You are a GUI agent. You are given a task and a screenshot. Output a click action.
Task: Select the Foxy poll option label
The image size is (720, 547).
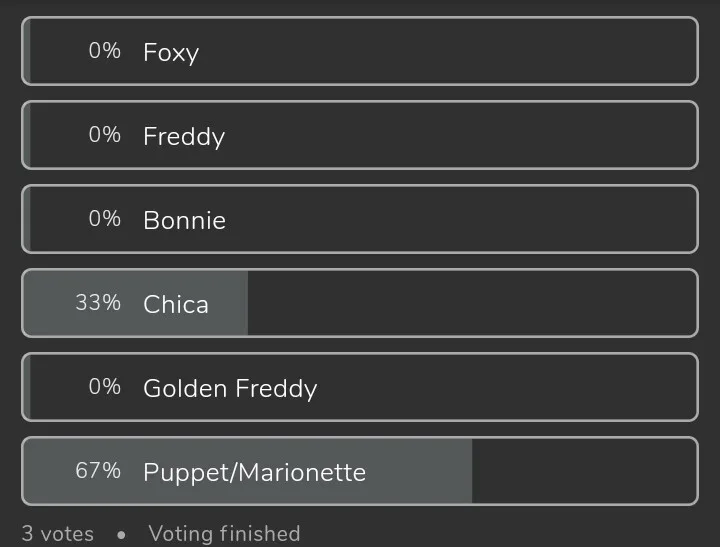pos(171,52)
